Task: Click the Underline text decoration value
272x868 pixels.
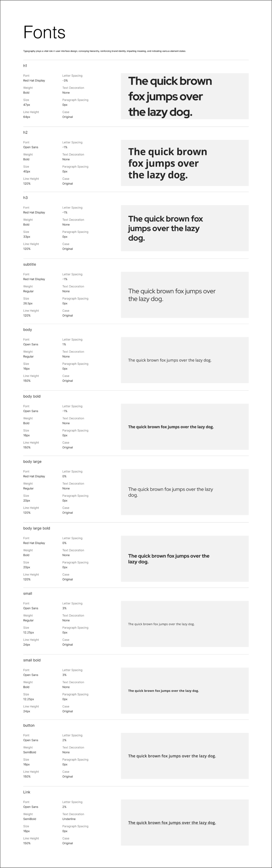Action: (69, 819)
